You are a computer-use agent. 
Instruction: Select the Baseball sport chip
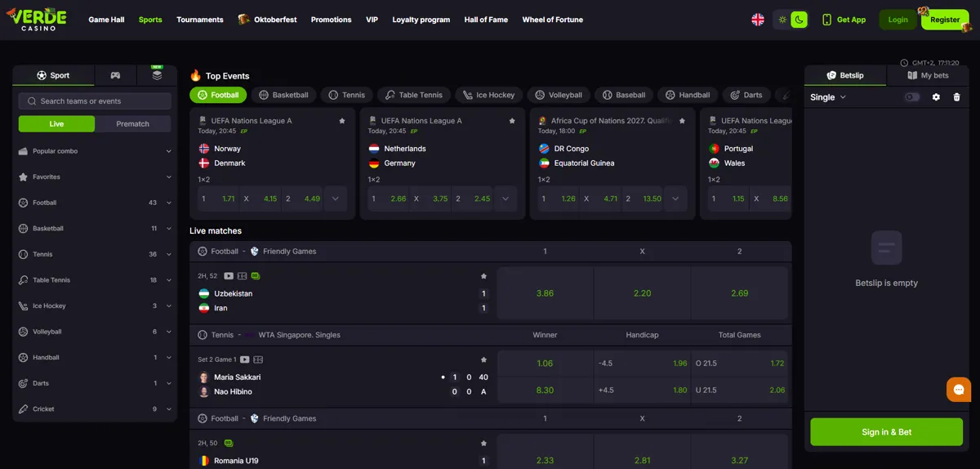pyautogui.click(x=623, y=95)
